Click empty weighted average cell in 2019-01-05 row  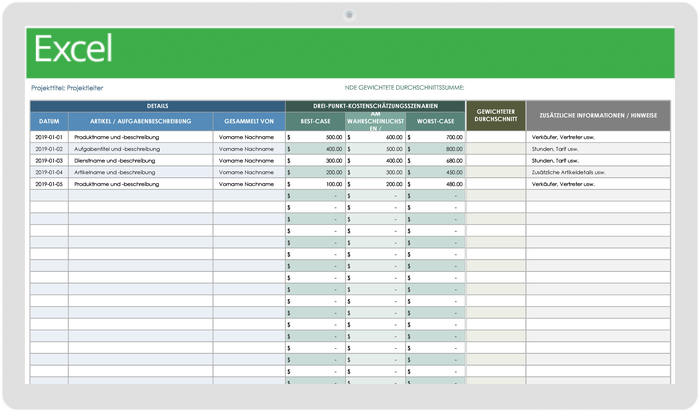coord(496,184)
